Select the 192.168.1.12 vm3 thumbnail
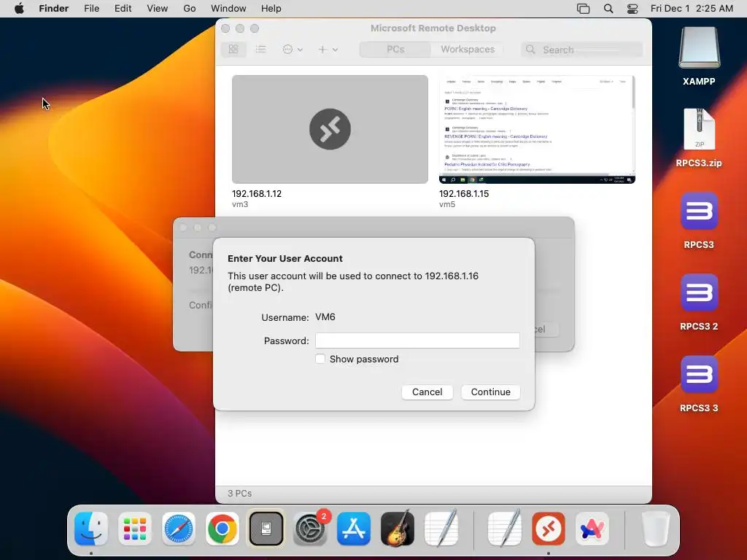This screenshot has height=560, width=747. [x=330, y=129]
